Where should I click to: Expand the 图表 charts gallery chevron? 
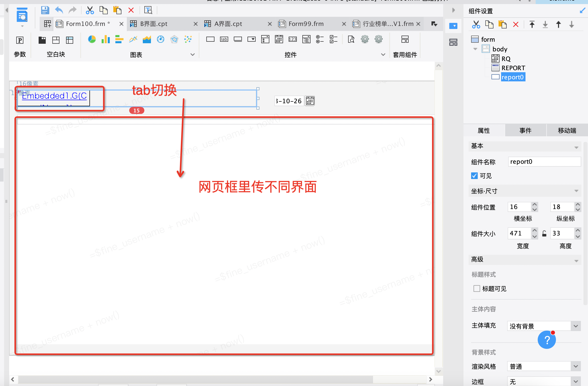(193, 54)
